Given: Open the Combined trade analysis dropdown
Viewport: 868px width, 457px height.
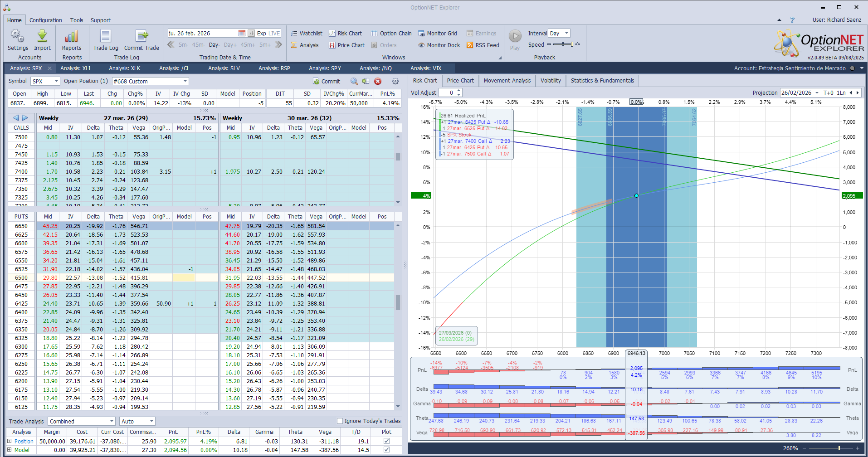Looking at the screenshot, I should click(x=111, y=421).
